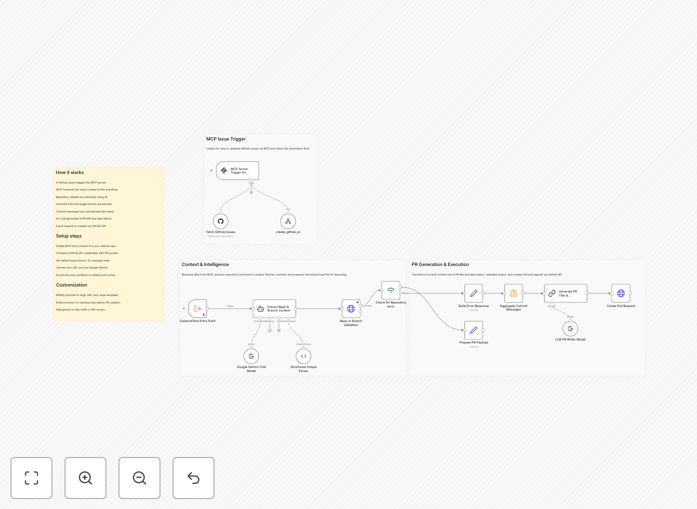This screenshot has width=697, height=509.
Task: Open the Build Error Response edit node
Action: [473, 293]
